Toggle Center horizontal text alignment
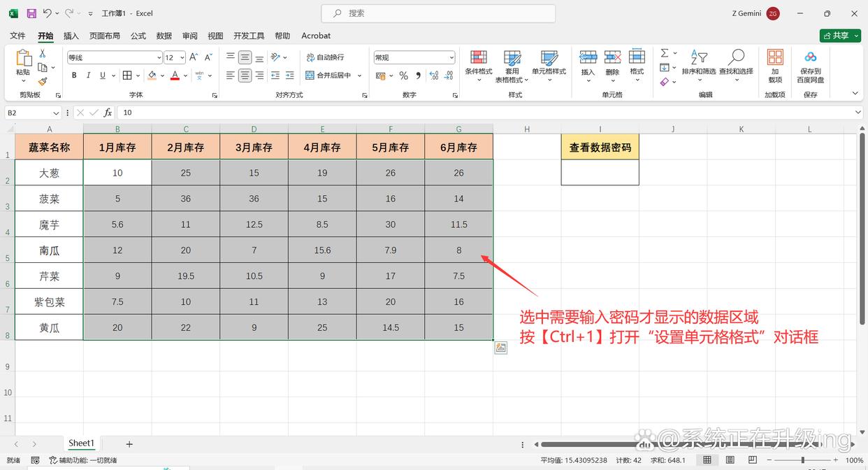 245,76
